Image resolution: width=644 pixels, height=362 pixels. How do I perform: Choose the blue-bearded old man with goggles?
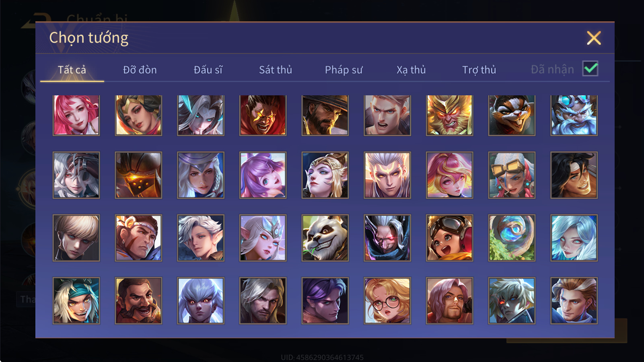coord(574,115)
